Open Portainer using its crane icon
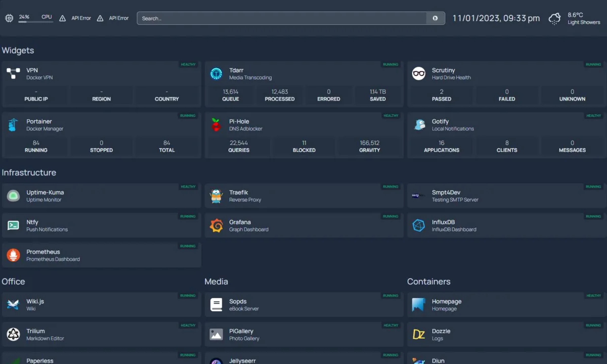The image size is (607, 364). [13, 125]
